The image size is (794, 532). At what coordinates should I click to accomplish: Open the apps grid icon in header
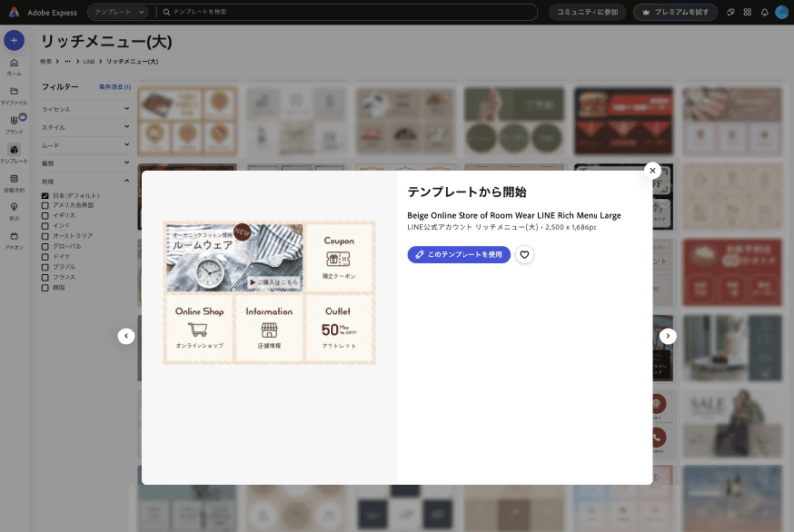pyautogui.click(x=747, y=12)
